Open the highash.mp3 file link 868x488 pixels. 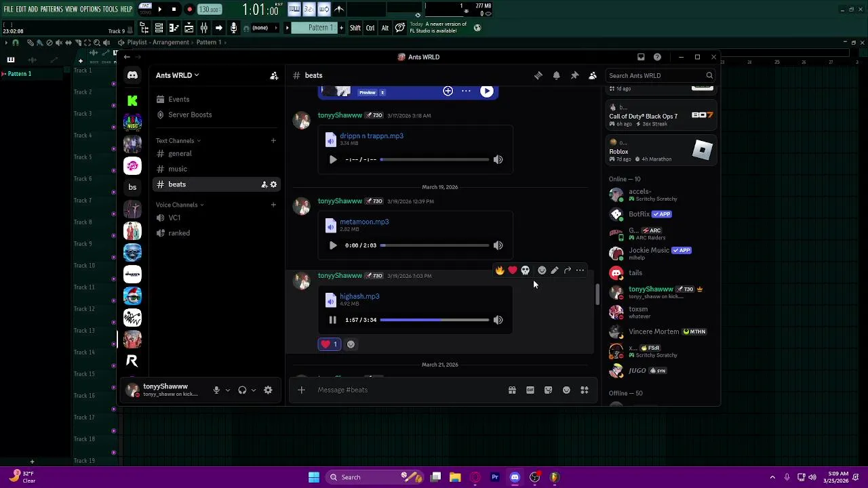tap(359, 296)
